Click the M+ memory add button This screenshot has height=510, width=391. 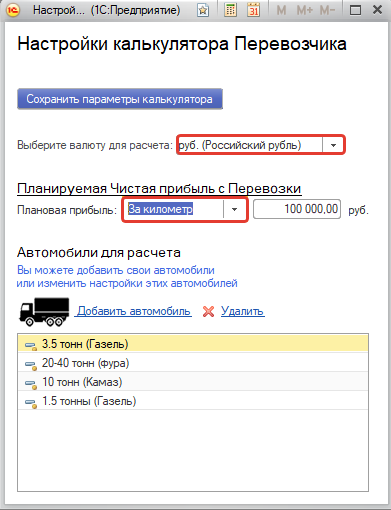pos(305,11)
